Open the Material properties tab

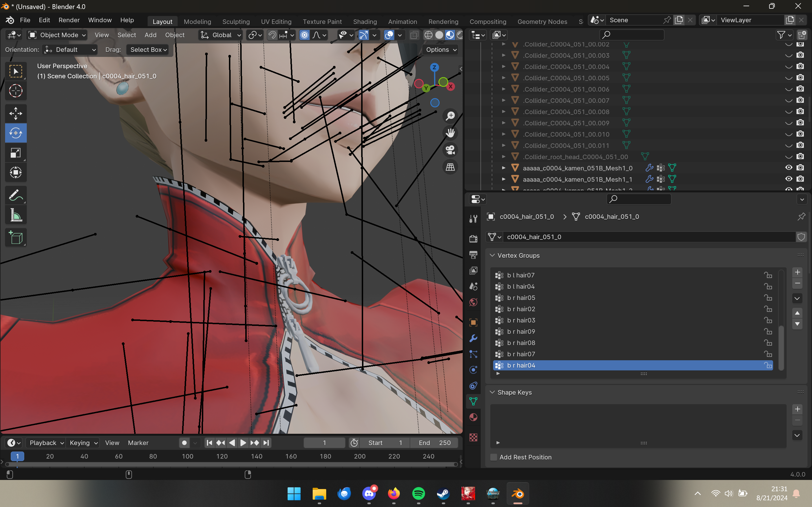click(473, 417)
